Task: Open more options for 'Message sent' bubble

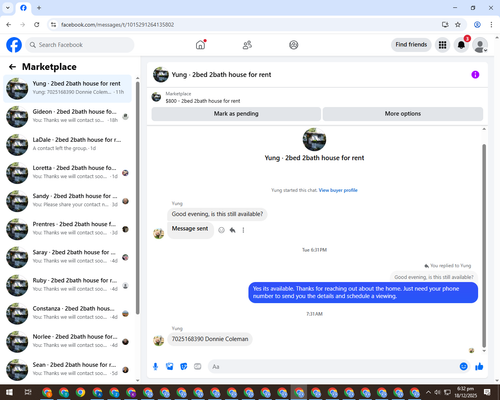Action: tap(243, 230)
